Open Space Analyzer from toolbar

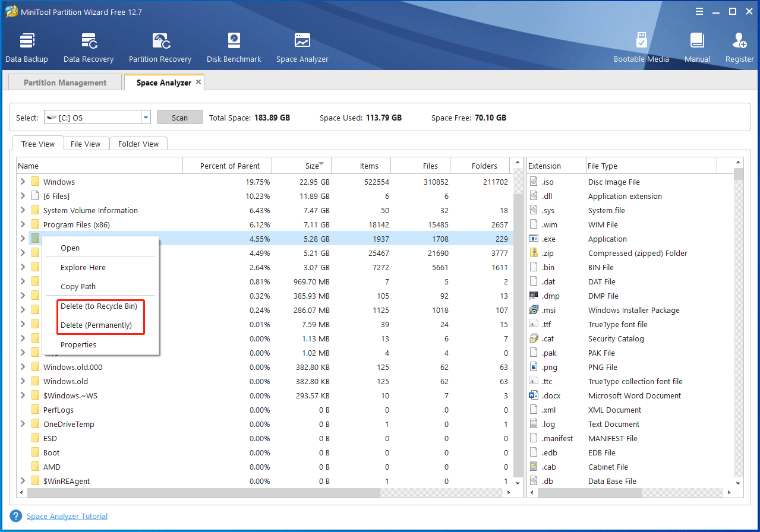302,47
